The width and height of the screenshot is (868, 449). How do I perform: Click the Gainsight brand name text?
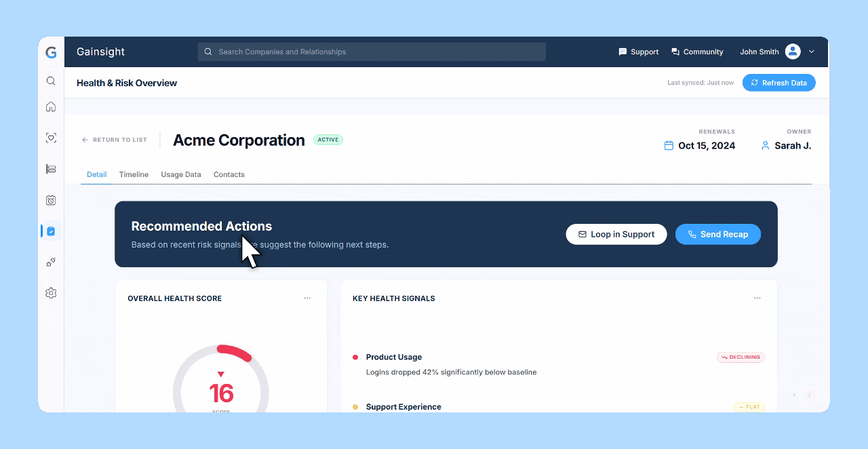pyautogui.click(x=100, y=52)
